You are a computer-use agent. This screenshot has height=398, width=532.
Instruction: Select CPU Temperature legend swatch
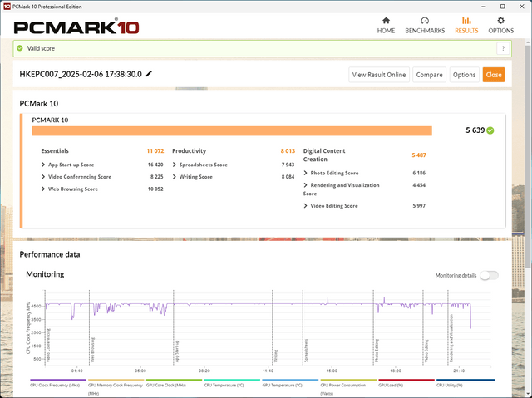[232, 380]
